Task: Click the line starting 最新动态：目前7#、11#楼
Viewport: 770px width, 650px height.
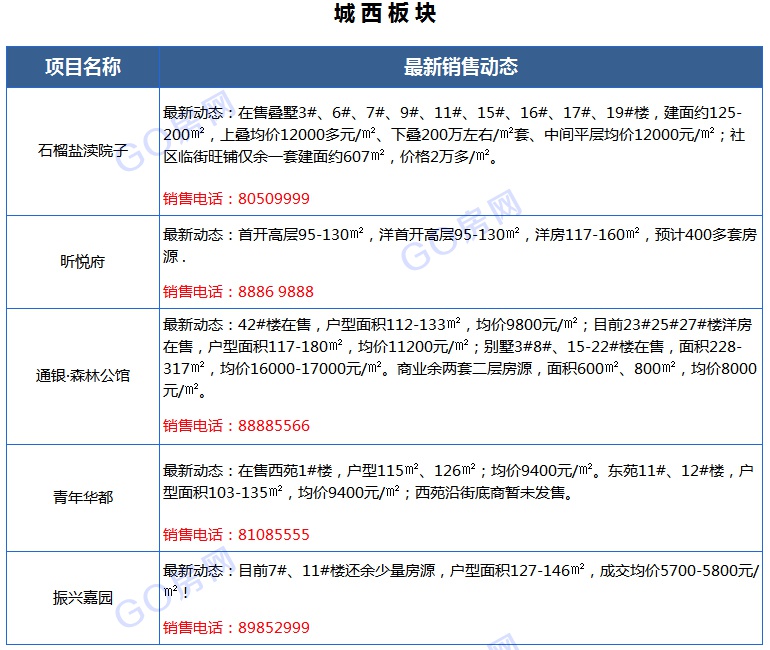Action: [x=461, y=570]
